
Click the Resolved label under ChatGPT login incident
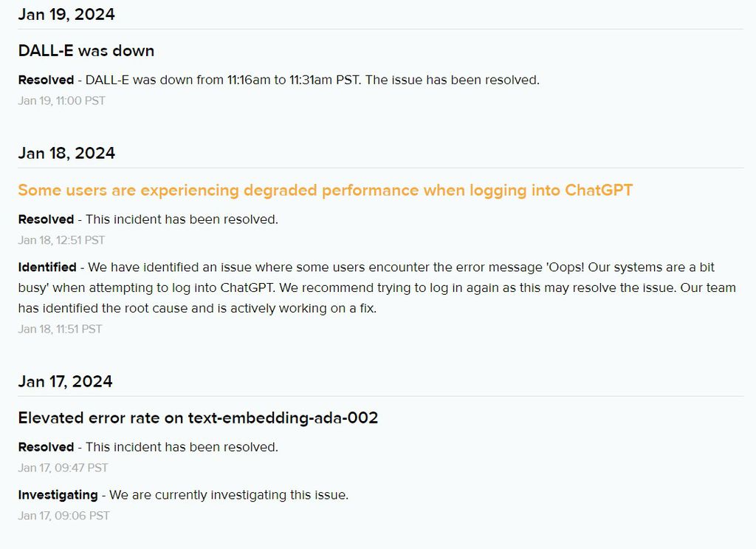click(x=46, y=219)
